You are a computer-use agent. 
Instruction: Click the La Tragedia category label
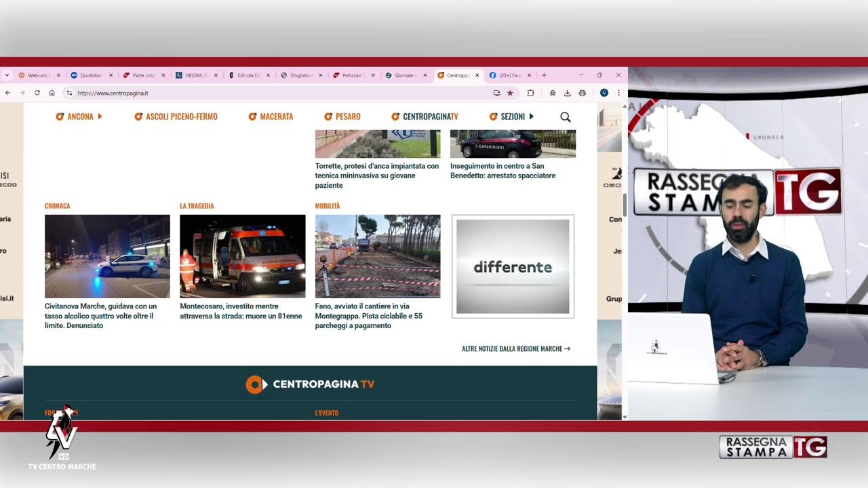[x=197, y=206]
